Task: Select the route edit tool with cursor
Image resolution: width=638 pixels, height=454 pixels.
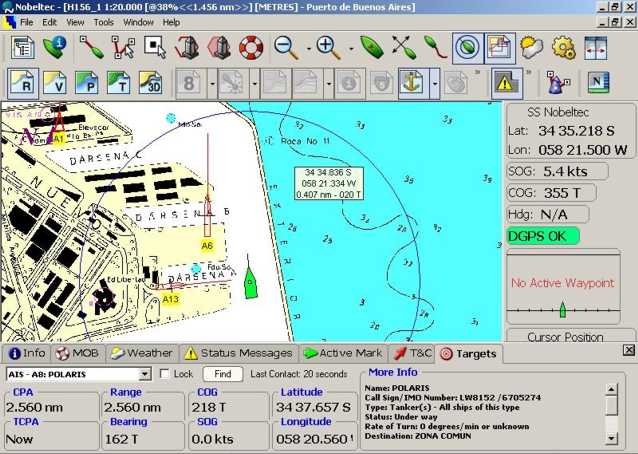Action: point(123,48)
